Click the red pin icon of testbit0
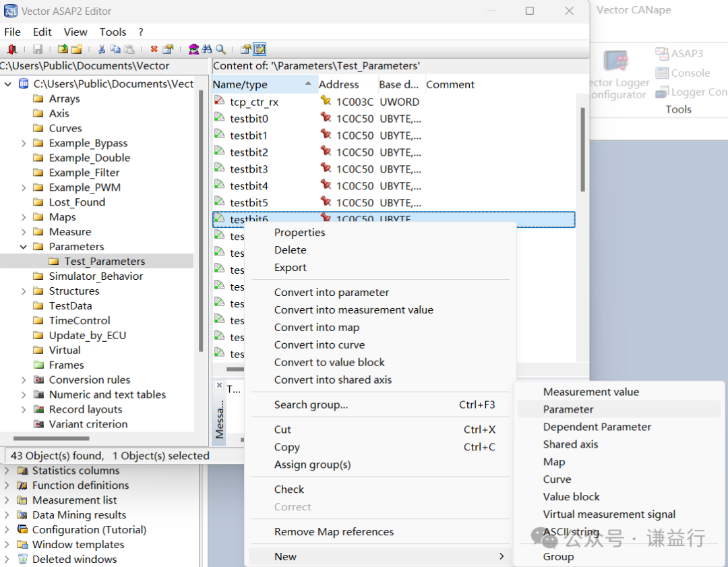The width and height of the screenshot is (728, 567). point(326,117)
